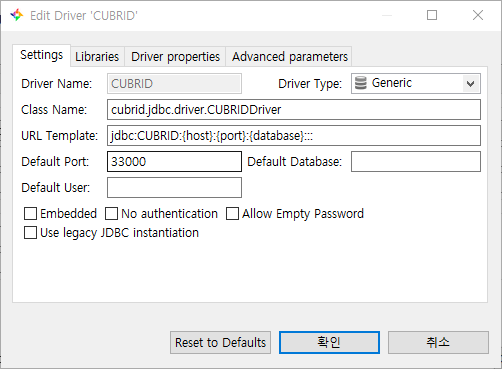Open the Driver Type dropdown arrow

(x=470, y=83)
